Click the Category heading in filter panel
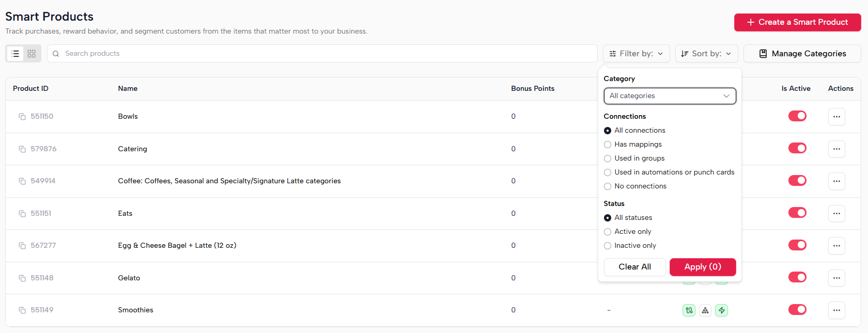This screenshot has width=868, height=333. (619, 79)
